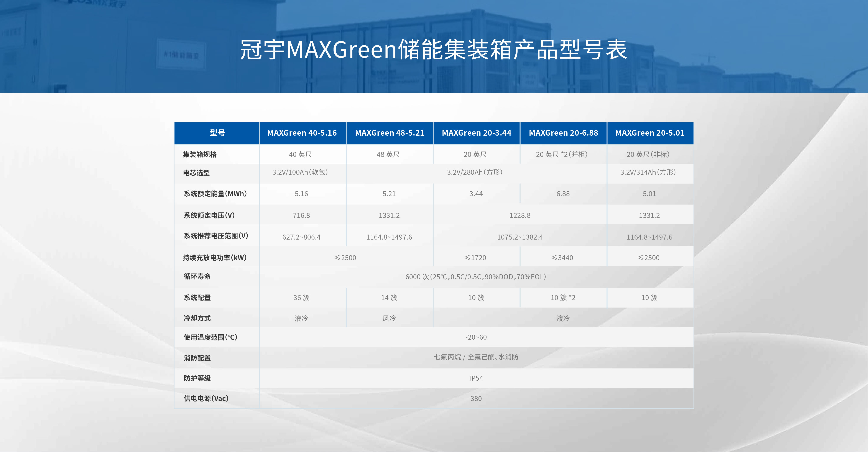The image size is (868, 452).
Task: Select the 48 英尺 container size cell
Action: [x=388, y=154]
